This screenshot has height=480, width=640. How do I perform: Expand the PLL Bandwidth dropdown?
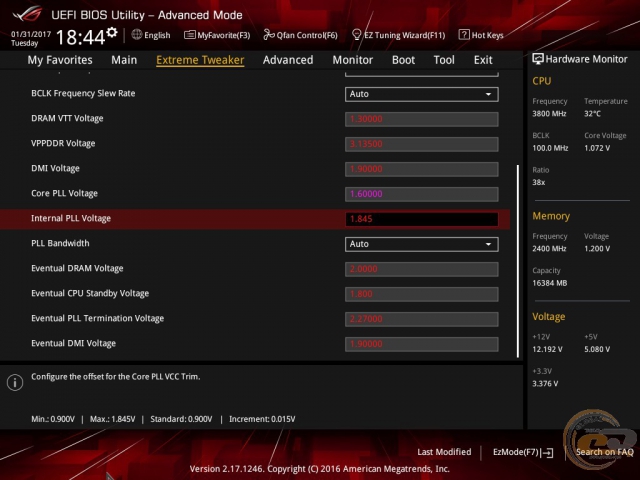tap(422, 244)
